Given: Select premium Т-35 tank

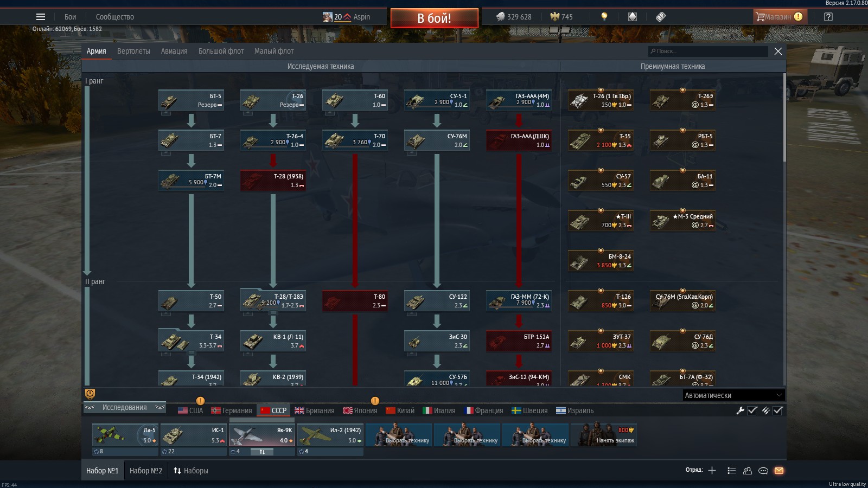Looking at the screenshot, I should click(601, 140).
